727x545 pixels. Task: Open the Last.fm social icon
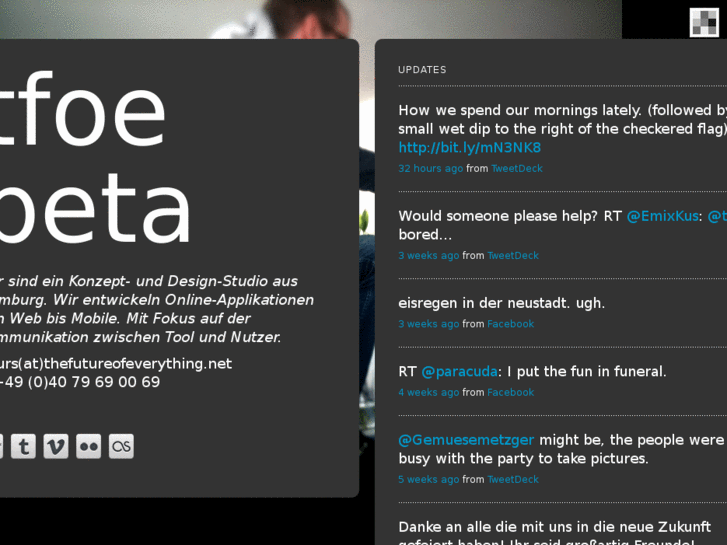[121, 446]
